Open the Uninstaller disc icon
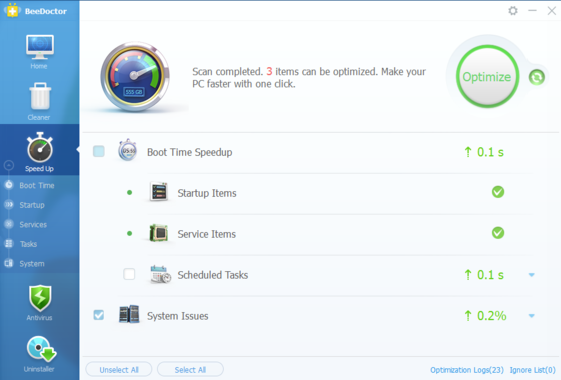The width and height of the screenshot is (561, 380). 41,348
